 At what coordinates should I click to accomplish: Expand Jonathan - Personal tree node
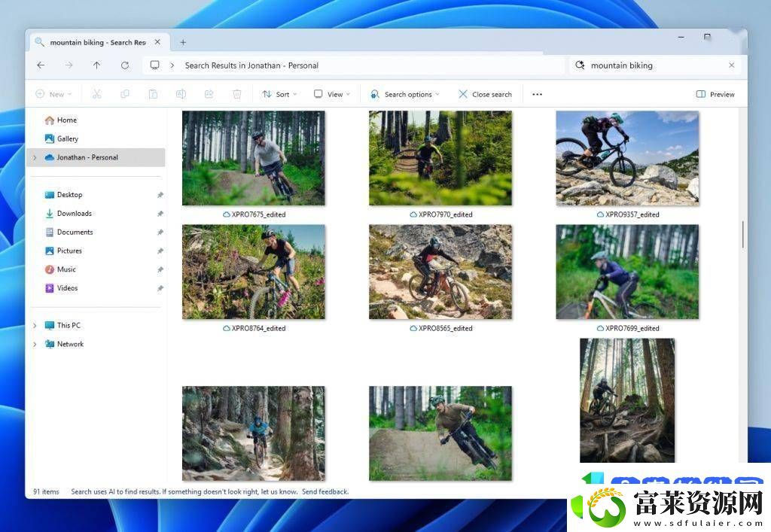35,158
